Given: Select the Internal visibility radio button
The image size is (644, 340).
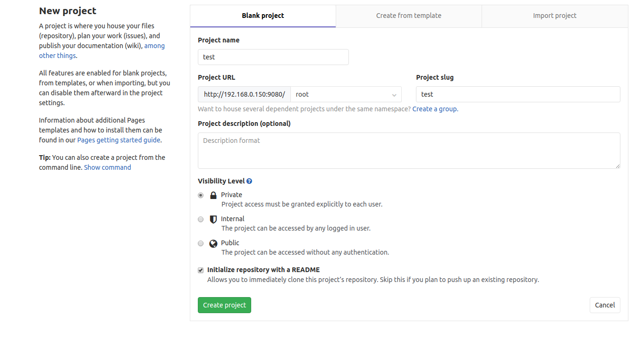Looking at the screenshot, I should [x=201, y=219].
